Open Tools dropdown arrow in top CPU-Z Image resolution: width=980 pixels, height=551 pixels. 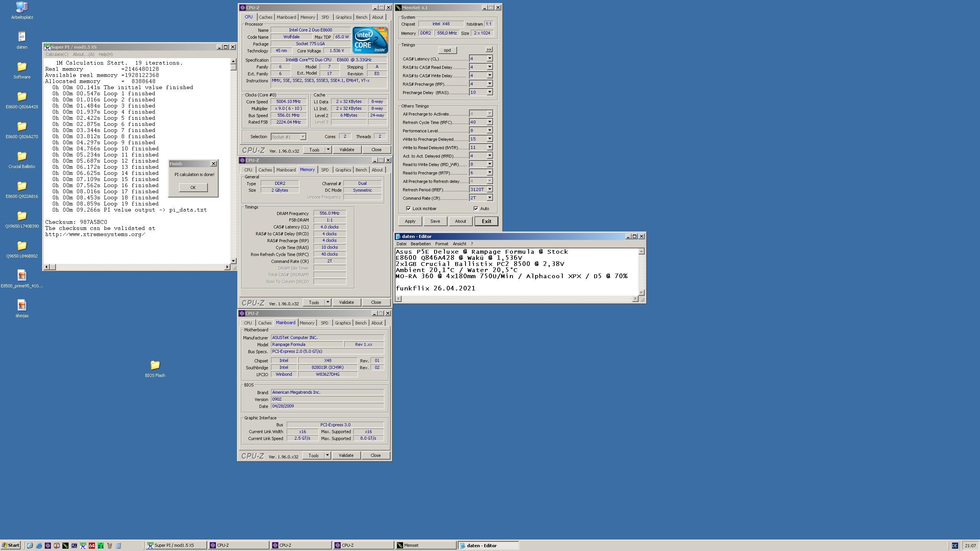328,150
